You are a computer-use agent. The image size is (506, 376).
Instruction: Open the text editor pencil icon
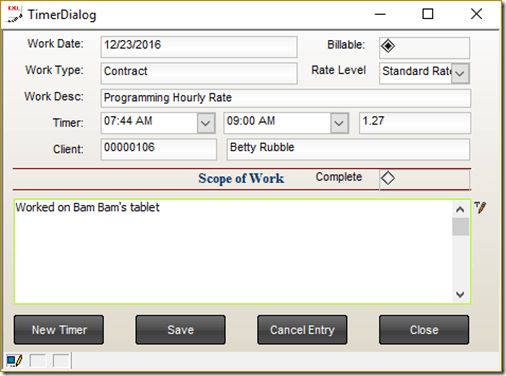480,207
